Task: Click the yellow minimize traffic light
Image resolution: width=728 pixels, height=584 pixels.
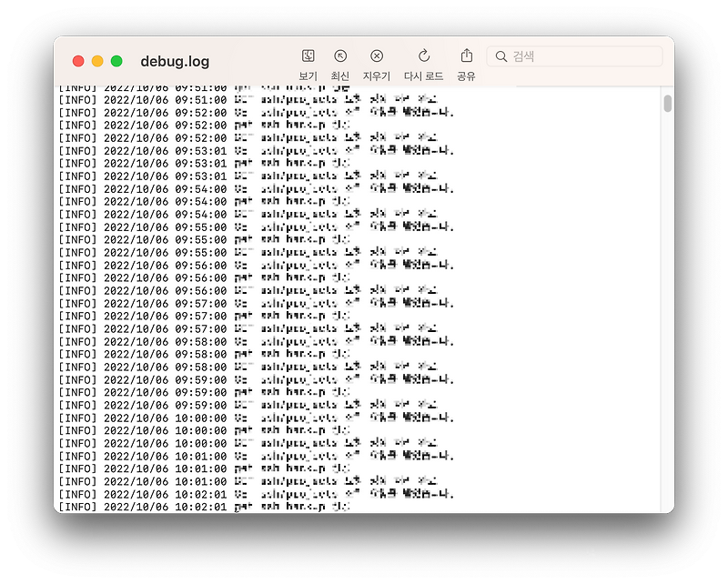Action: click(x=96, y=59)
